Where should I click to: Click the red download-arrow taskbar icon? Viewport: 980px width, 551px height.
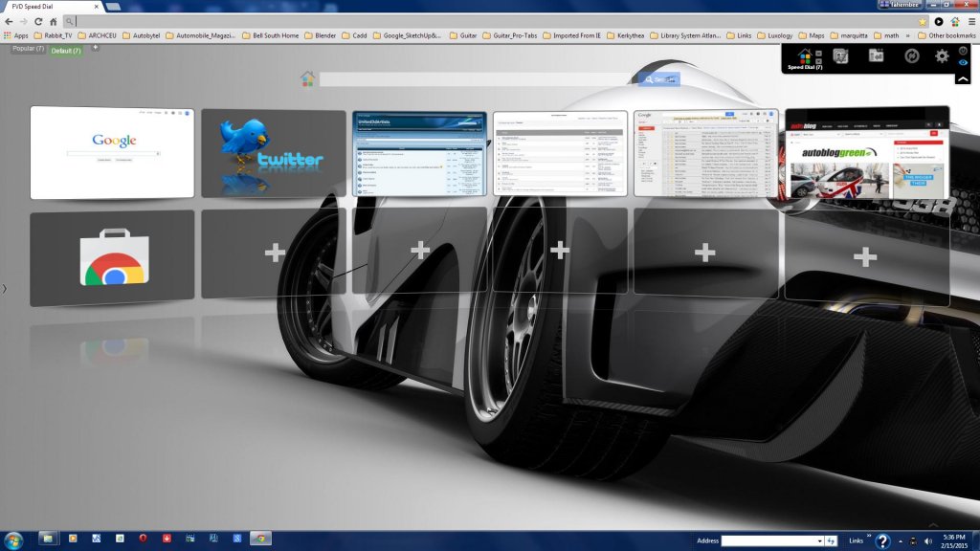[x=167, y=539]
